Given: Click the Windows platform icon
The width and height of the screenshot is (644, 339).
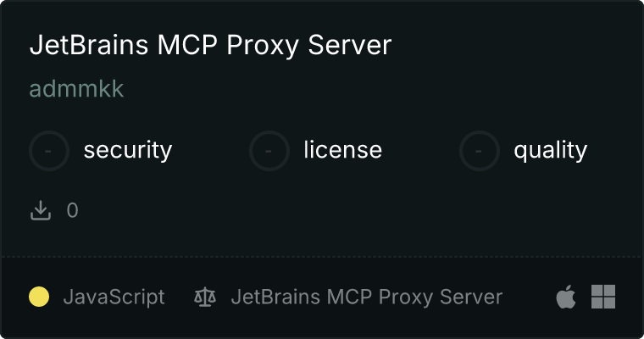Looking at the screenshot, I should click(x=603, y=297).
